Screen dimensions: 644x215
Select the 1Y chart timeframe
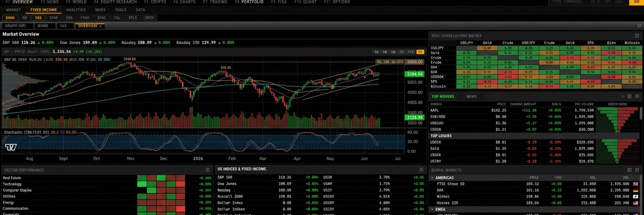click(420, 52)
